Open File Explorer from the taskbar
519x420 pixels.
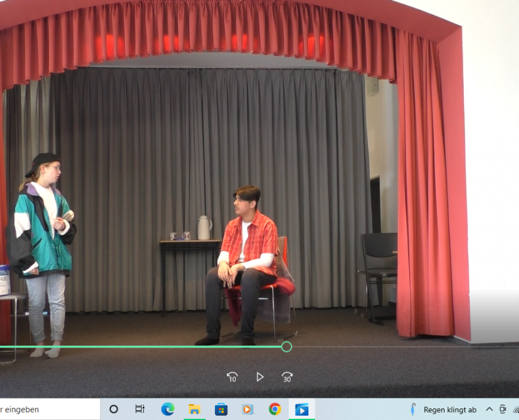(x=194, y=410)
